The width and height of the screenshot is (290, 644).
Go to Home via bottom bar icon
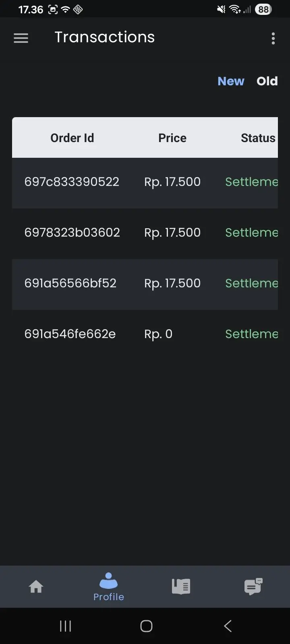(36, 586)
